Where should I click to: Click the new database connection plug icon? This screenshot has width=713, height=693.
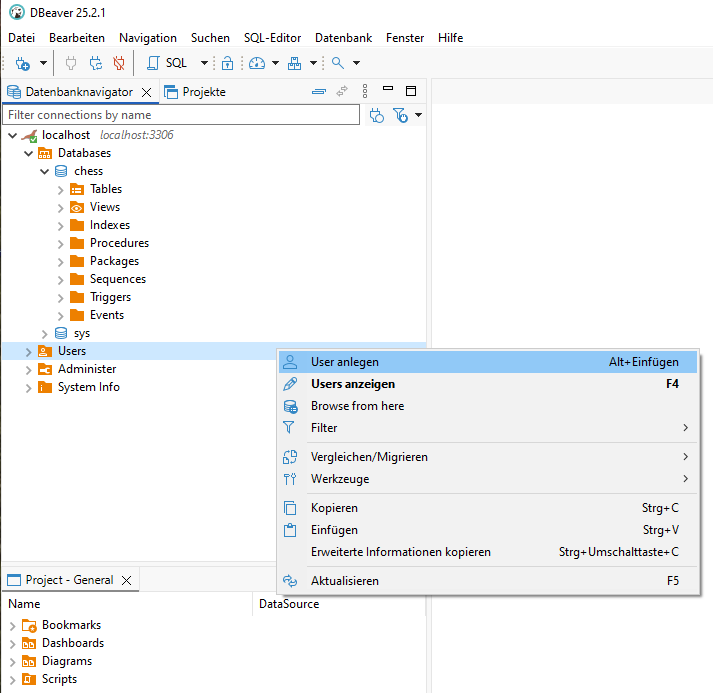(22, 63)
